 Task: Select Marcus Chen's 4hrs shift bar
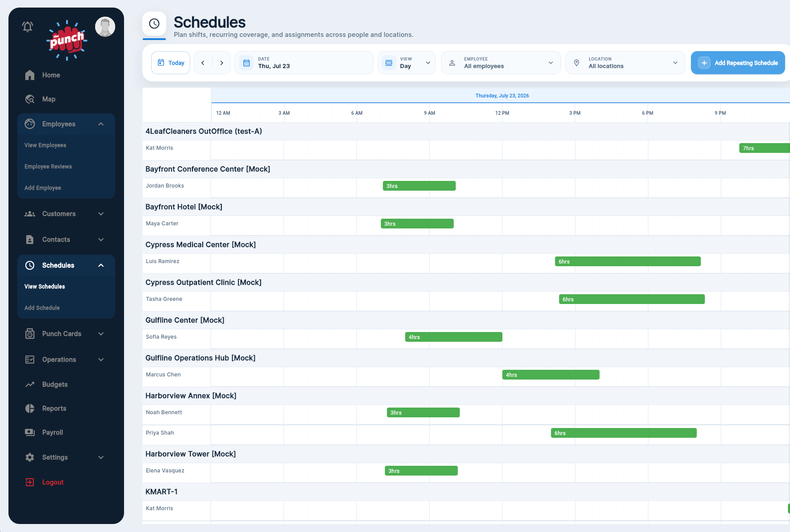pyautogui.click(x=551, y=375)
